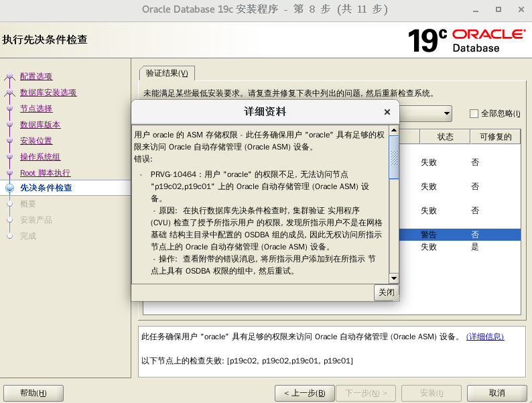
Task: Go to the 配置选项 step
Action: [x=36, y=76]
